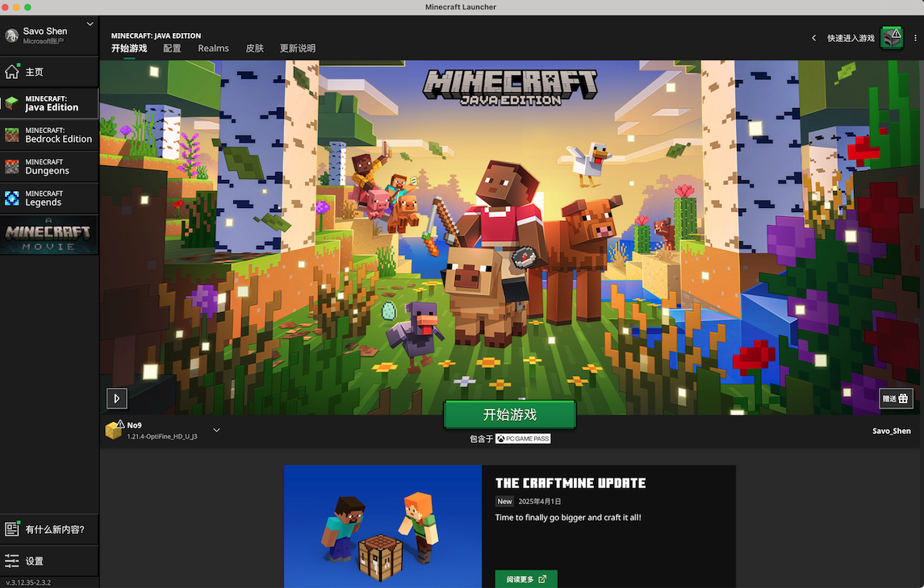The image size is (924, 588).
Task: Expand the No9 installation selector
Action: pyautogui.click(x=216, y=430)
